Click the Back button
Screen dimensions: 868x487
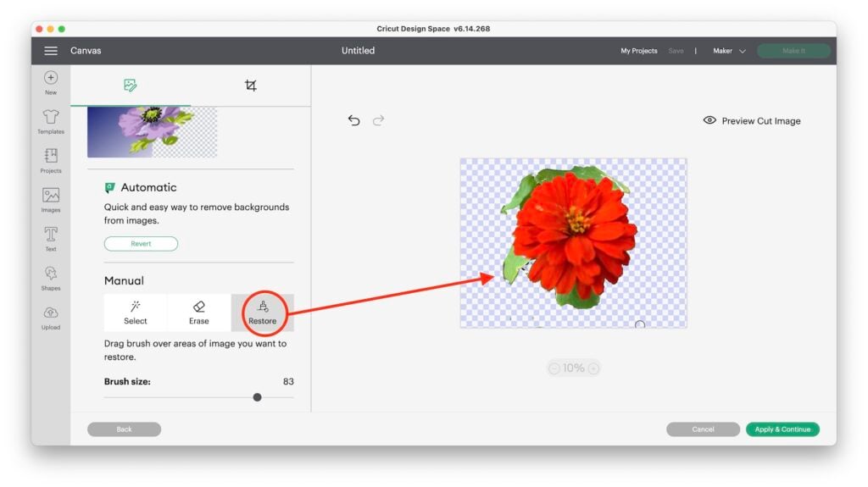click(x=124, y=429)
